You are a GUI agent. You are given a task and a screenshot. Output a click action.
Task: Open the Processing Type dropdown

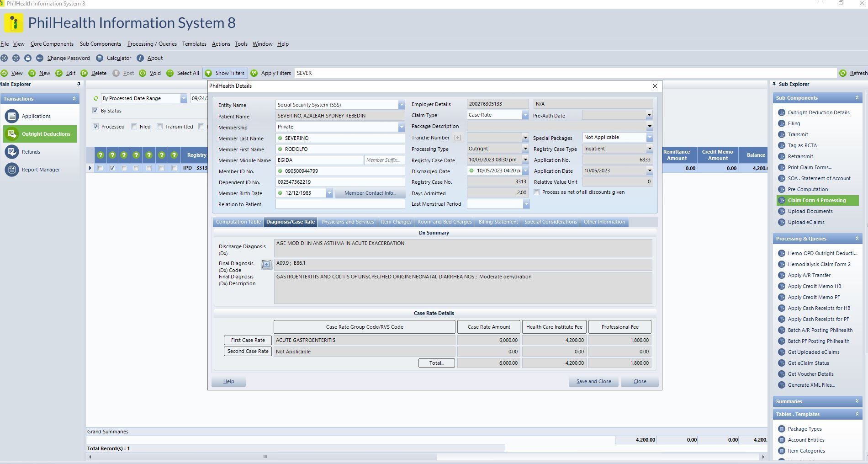click(525, 149)
